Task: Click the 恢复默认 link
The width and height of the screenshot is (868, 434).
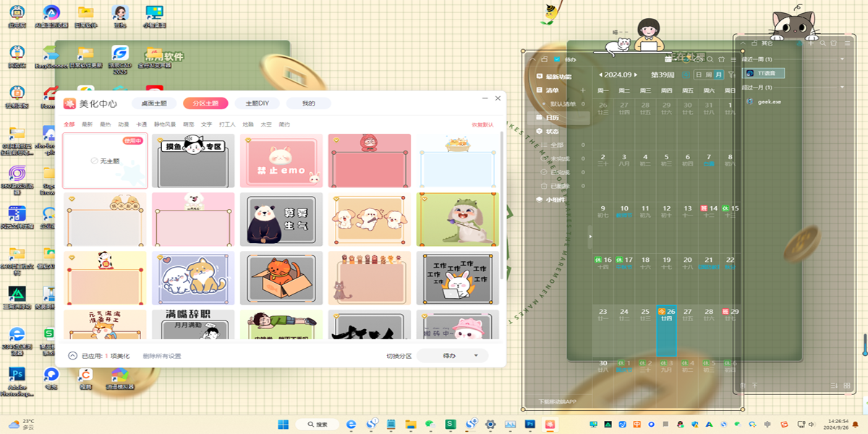Action: (x=482, y=124)
